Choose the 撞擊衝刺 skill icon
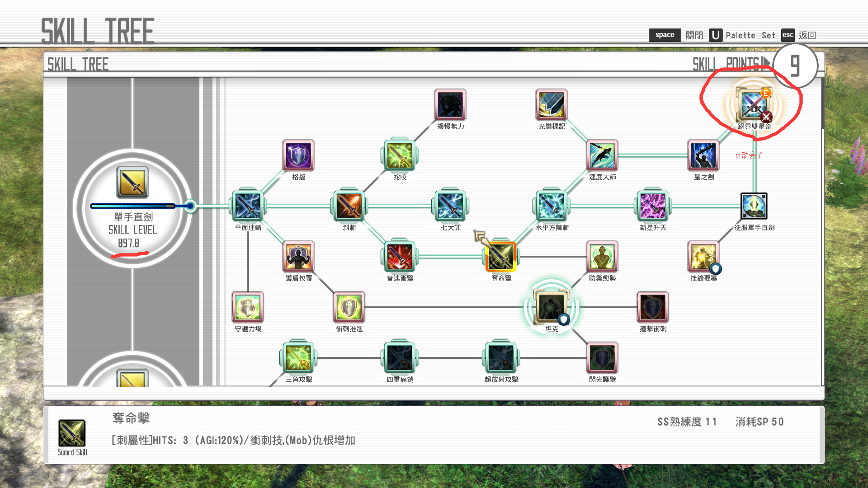This screenshot has width=868, height=488. click(653, 307)
